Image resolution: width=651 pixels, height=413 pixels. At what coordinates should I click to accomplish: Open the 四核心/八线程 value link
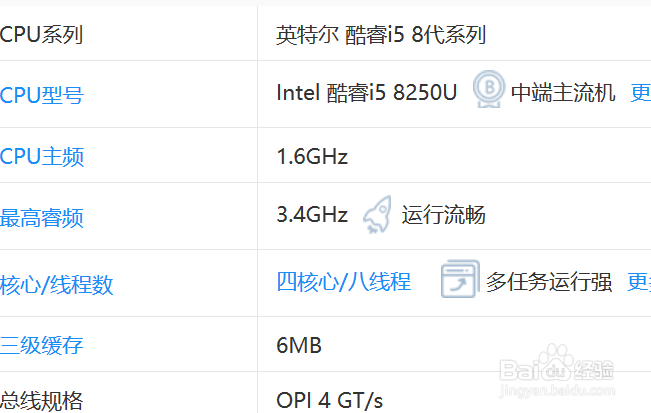pos(343,282)
